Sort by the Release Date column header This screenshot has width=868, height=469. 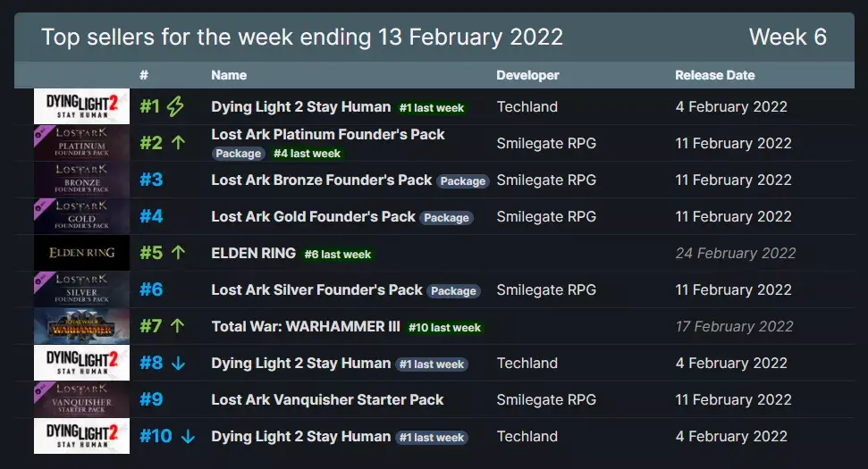click(x=714, y=75)
